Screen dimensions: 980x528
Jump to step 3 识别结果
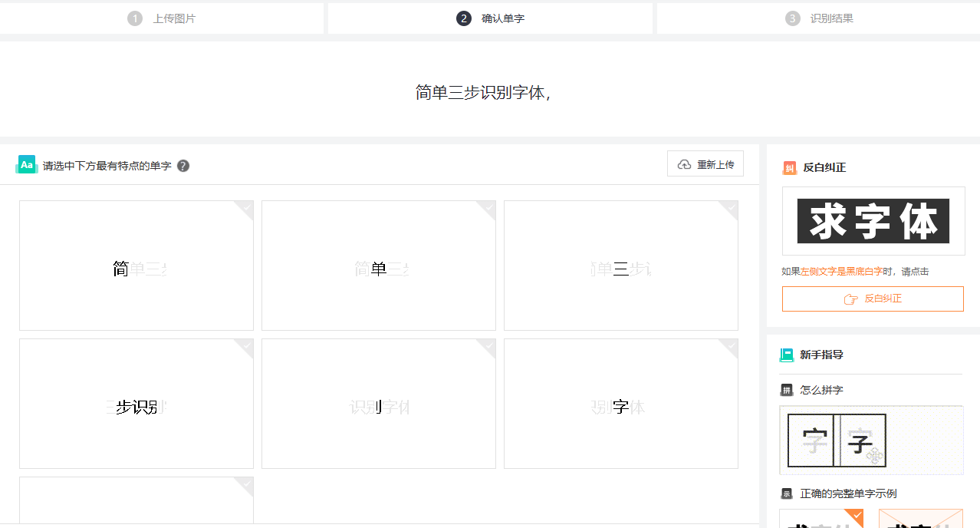819,18
